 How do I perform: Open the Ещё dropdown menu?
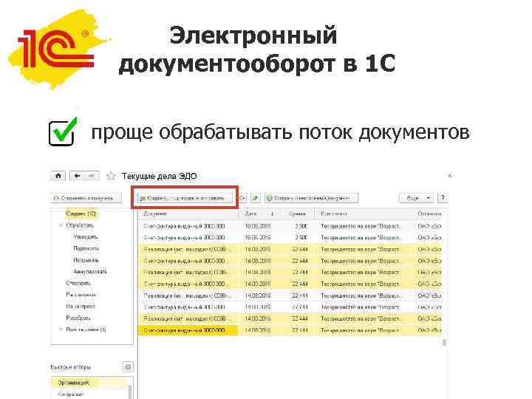[x=416, y=198]
